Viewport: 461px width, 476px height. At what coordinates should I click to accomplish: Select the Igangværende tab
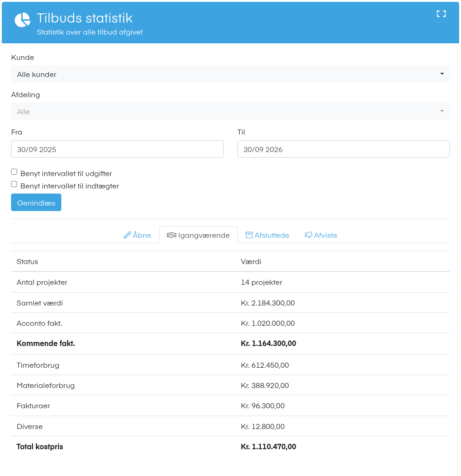[198, 235]
